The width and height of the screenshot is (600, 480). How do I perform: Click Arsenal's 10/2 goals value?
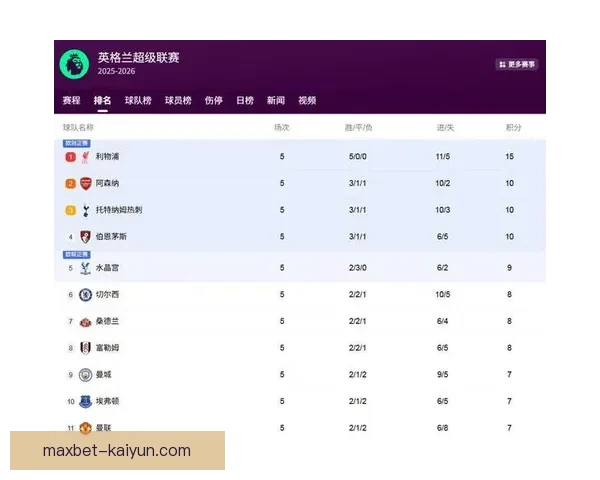click(443, 183)
